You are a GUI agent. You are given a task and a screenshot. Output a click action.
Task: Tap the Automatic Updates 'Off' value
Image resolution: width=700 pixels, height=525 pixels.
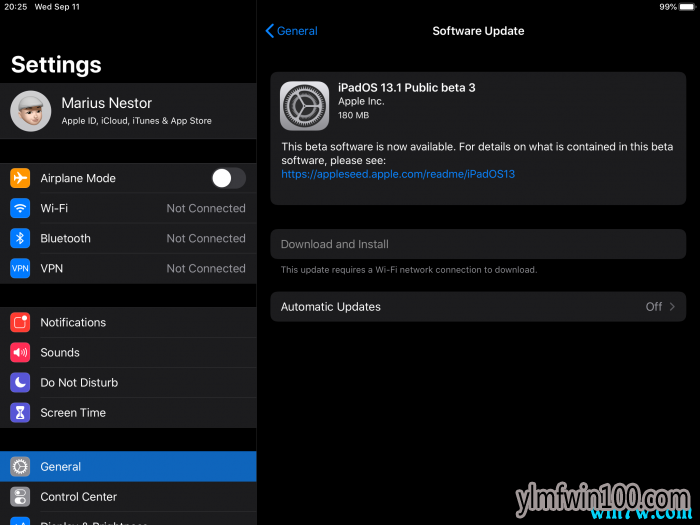(x=654, y=307)
